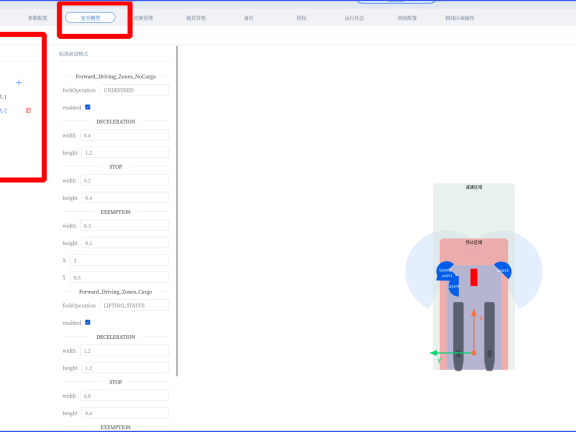Image resolution: width=576 pixels, height=432 pixels.
Task: Click the Forward_Driving_Zones_NoCargo section heading
Action: 116,76
